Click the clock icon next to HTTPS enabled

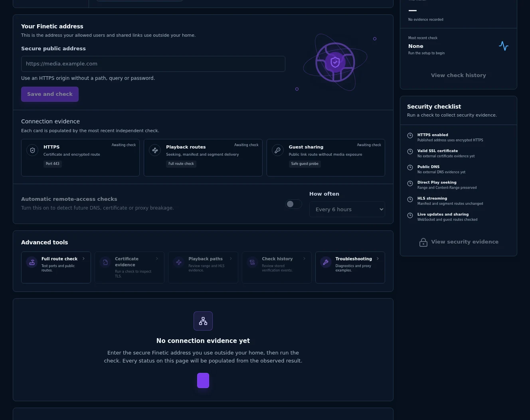coord(410,136)
